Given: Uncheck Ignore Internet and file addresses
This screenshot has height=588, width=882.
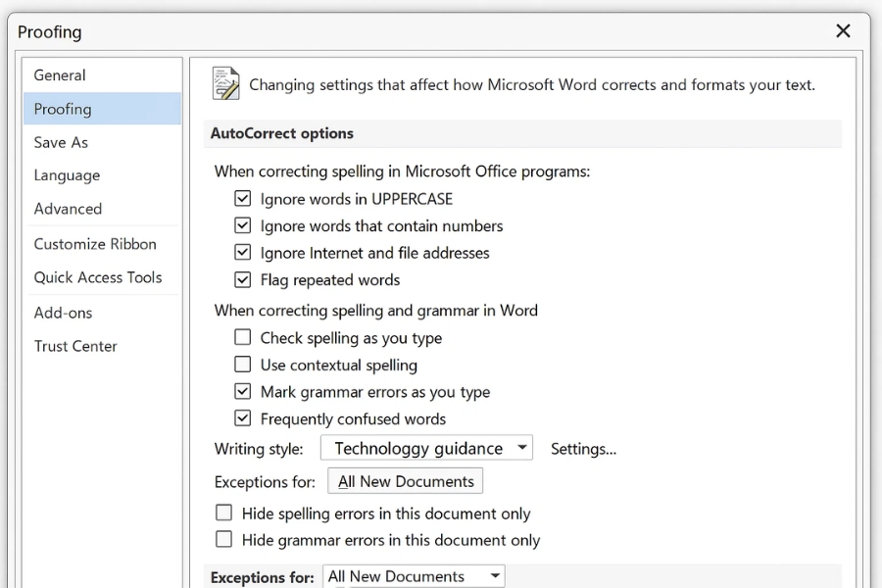Looking at the screenshot, I should 243,253.
